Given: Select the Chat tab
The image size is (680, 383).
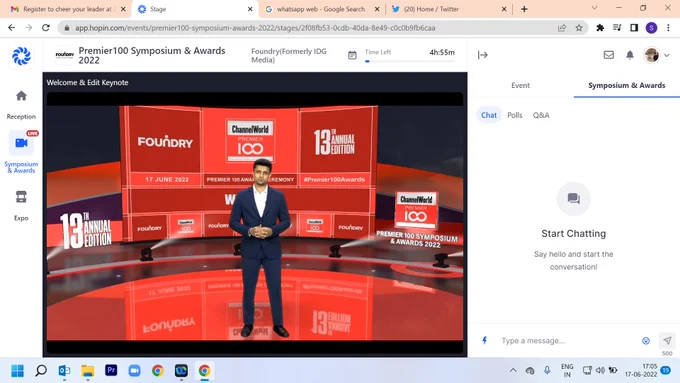Looking at the screenshot, I should pos(489,115).
